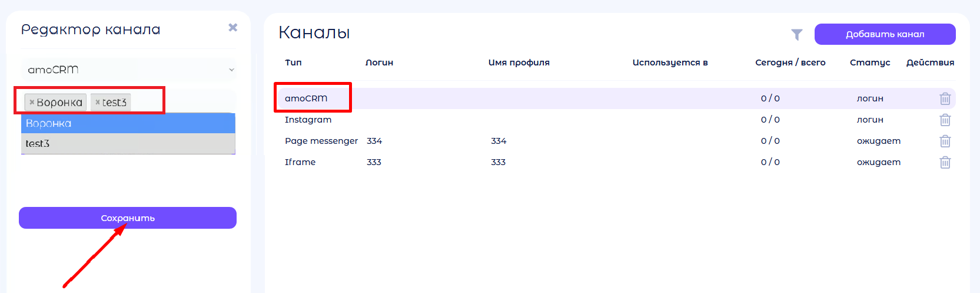Remove the Iframe channel via trash icon
The height and width of the screenshot is (293, 980).
(945, 162)
